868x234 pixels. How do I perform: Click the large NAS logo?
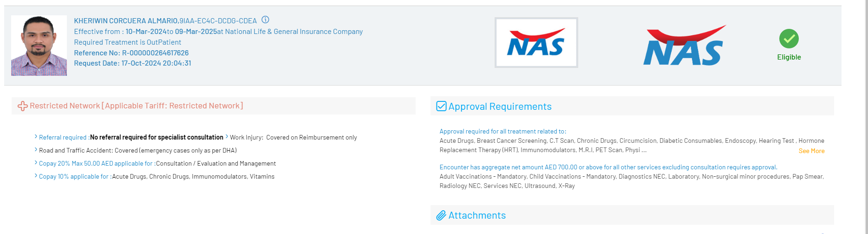pos(684,46)
